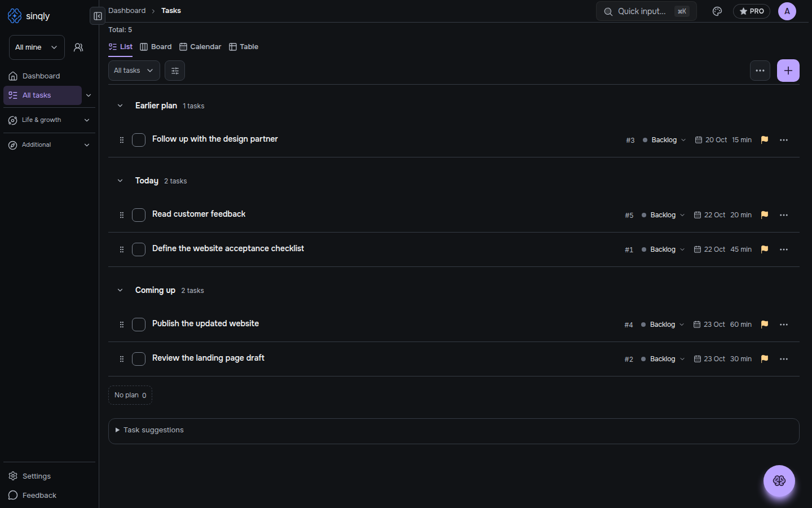Check off Publish the updated website
This screenshot has height=508, width=812.
click(139, 325)
